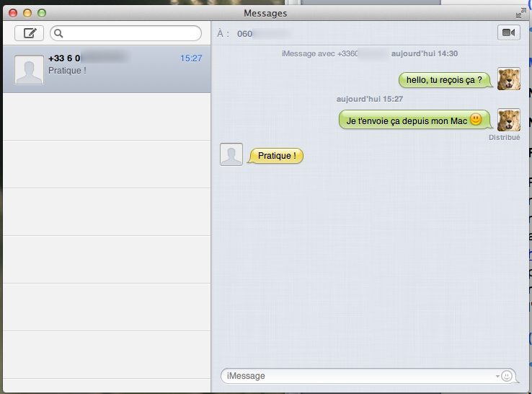Select the +33 6 0 conversation row
The height and width of the screenshot is (394, 532).
pyautogui.click(x=107, y=69)
